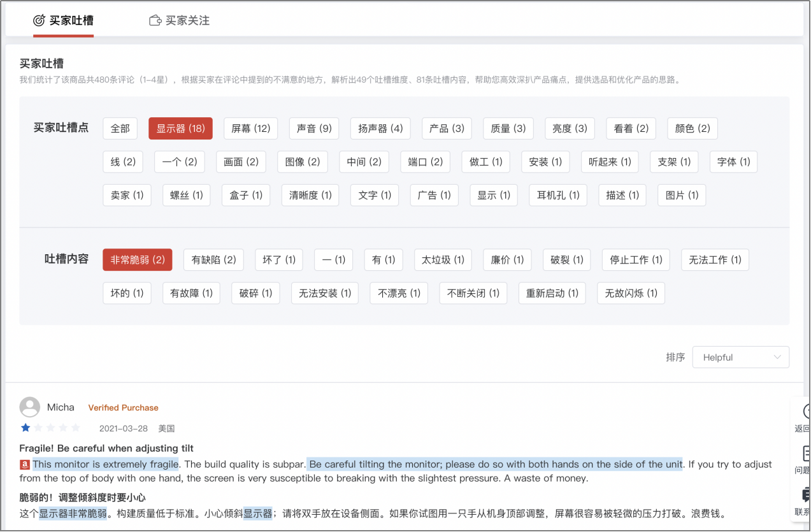Select the 非常脆弱 (2) content tag
This screenshot has height=532, width=811.
137,259
